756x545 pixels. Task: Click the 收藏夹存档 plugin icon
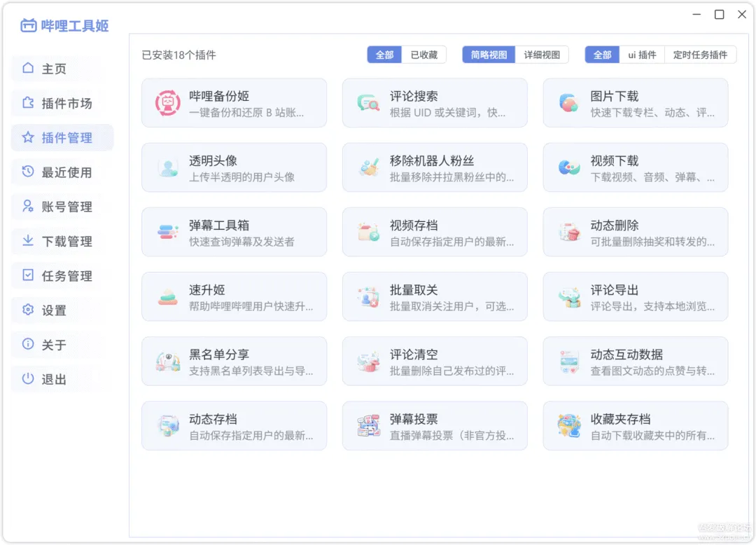[569, 426]
